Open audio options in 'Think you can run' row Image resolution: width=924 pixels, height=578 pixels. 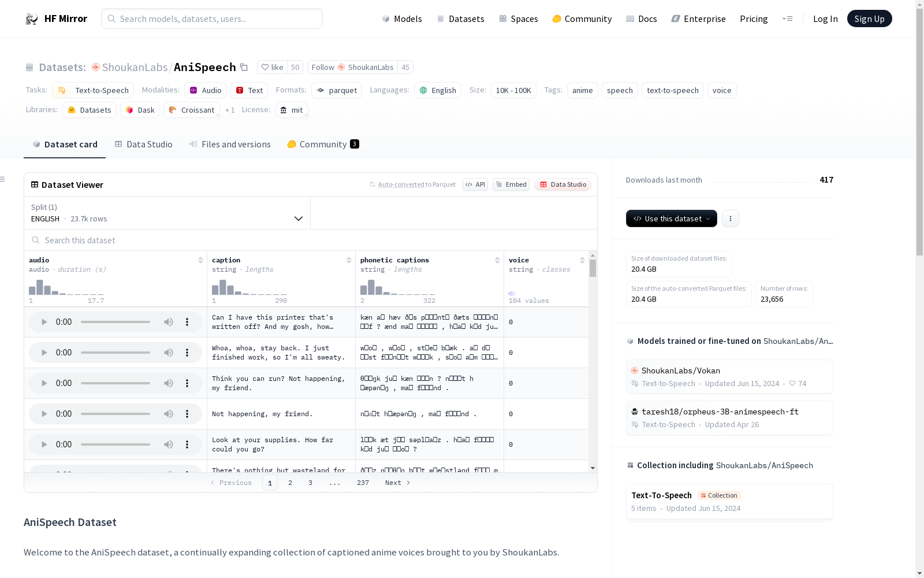click(187, 383)
